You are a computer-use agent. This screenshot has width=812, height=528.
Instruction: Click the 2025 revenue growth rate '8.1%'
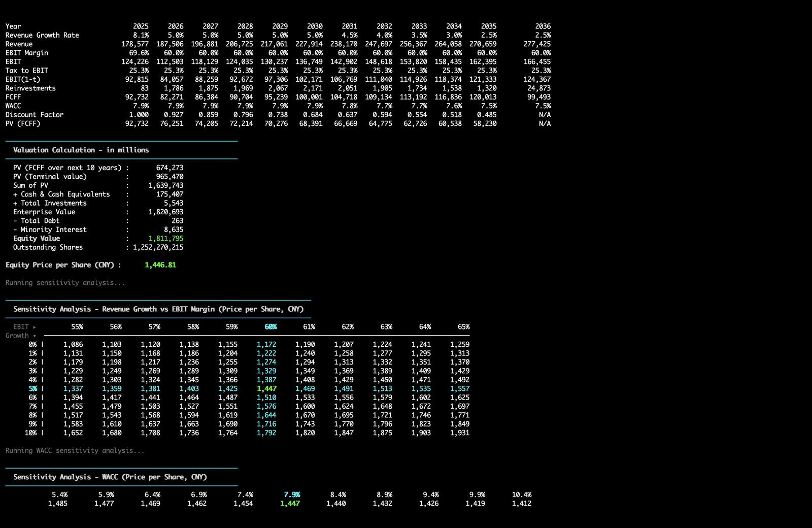(141, 35)
